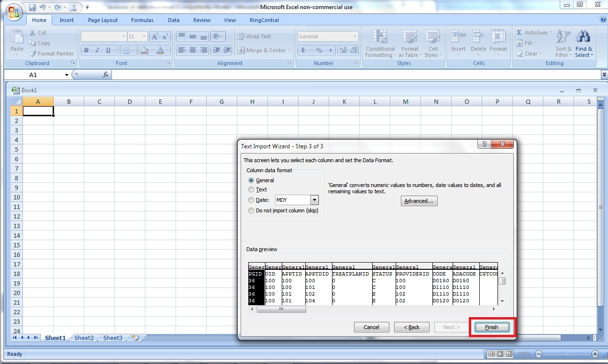Open the font name combo box
Viewport: 608px width, 364px height.
tap(103, 36)
